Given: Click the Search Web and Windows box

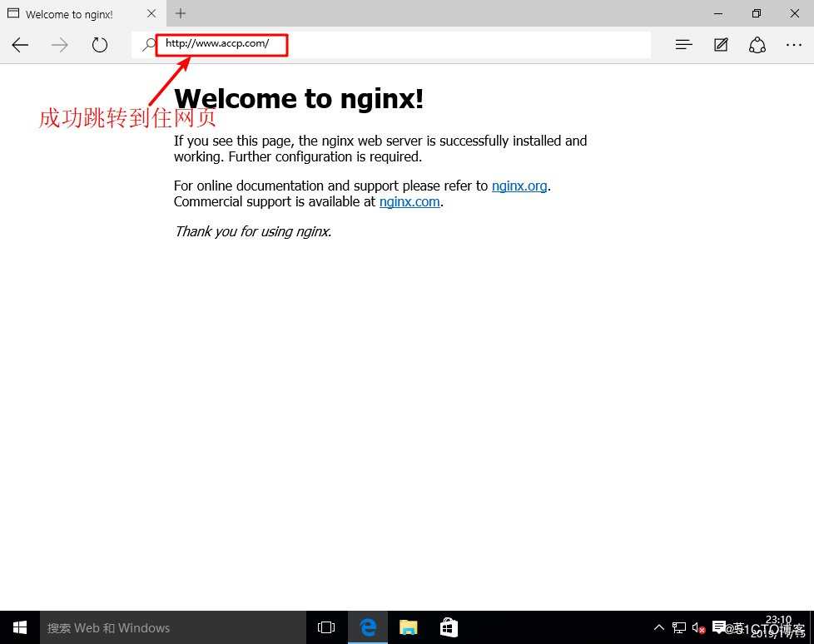Looking at the screenshot, I should [173, 627].
